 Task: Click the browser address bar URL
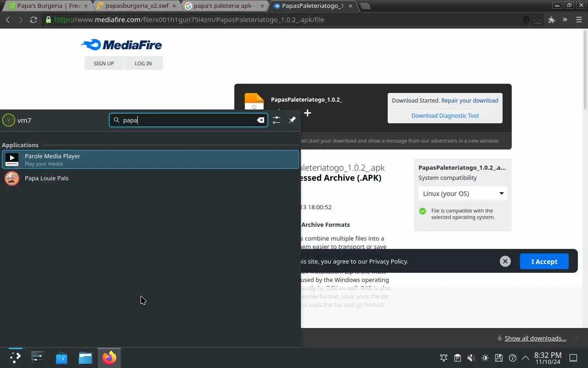click(189, 20)
